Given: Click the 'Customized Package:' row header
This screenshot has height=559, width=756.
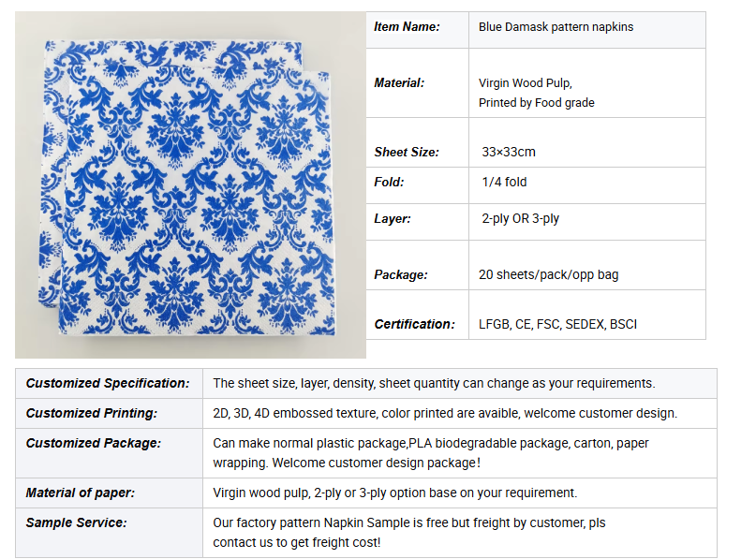Looking at the screenshot, I should pos(109,453).
